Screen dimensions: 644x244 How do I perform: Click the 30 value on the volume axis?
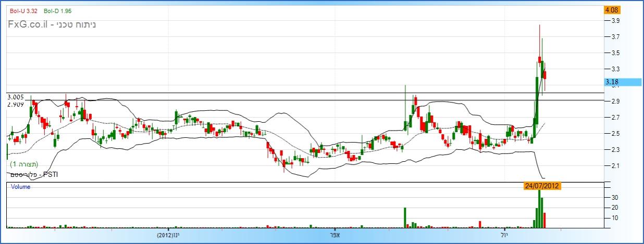point(614,198)
